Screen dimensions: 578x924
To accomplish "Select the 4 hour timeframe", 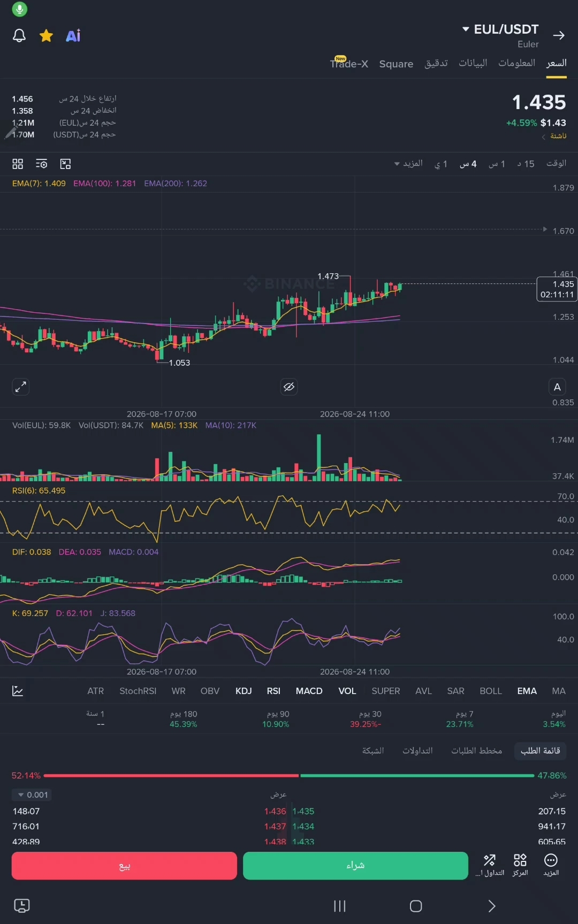I will tap(468, 164).
